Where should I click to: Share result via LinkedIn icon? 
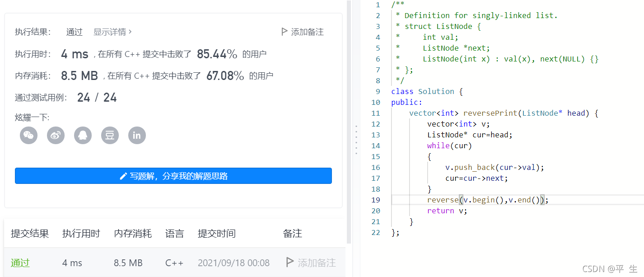tap(137, 135)
